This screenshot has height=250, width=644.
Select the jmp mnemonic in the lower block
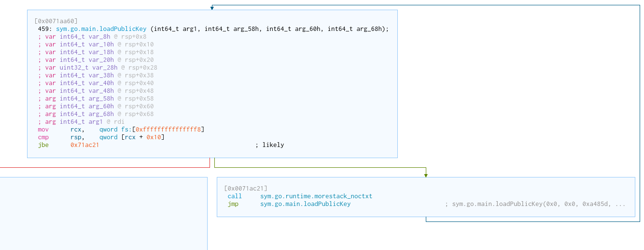(x=233, y=204)
